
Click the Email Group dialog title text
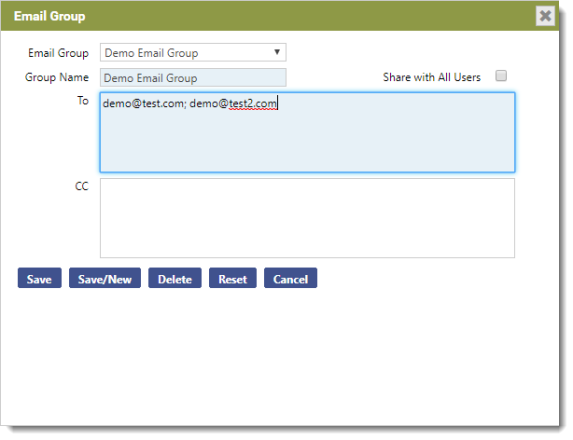point(50,16)
